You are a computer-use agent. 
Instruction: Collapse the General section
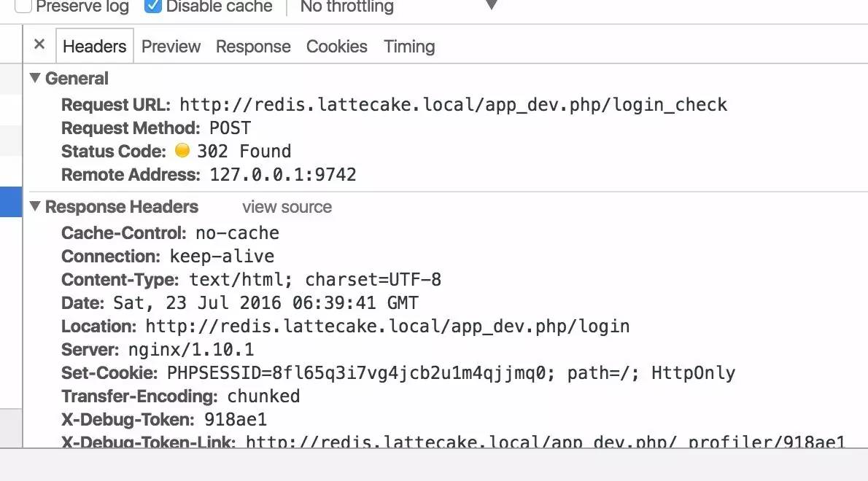[x=36, y=78]
